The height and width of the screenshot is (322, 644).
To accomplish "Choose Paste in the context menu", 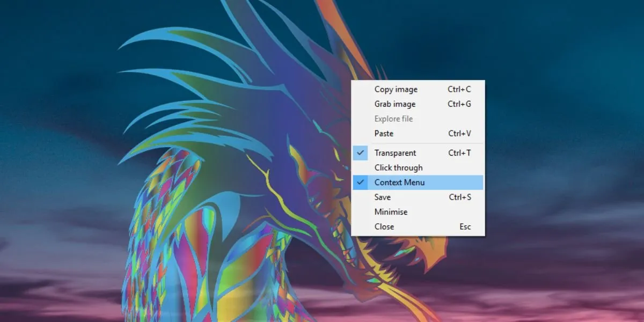I will (418, 134).
